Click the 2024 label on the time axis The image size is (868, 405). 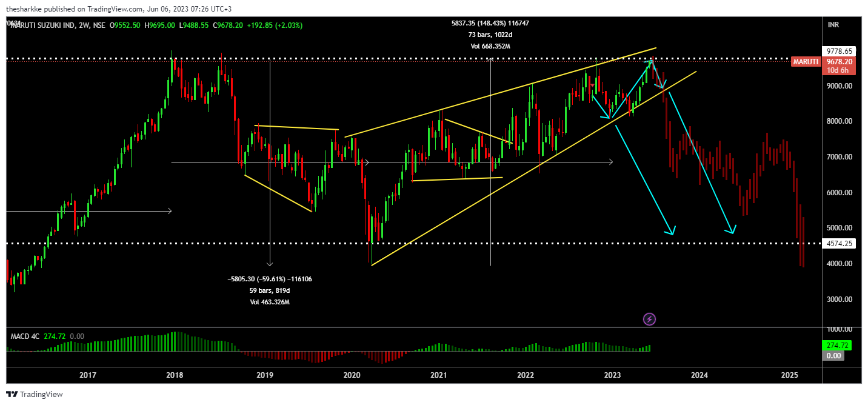pyautogui.click(x=699, y=376)
